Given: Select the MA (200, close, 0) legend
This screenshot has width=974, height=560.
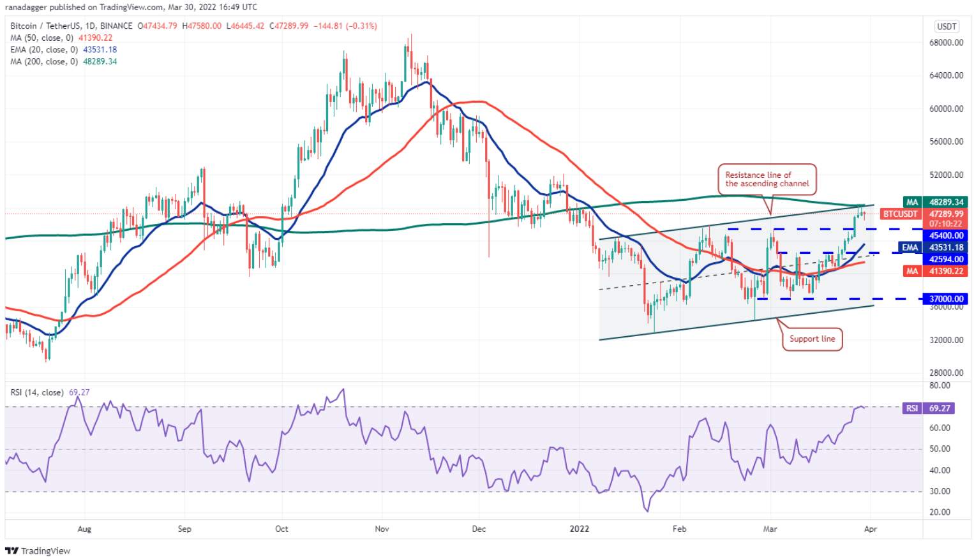Looking at the screenshot, I should pos(63,62).
